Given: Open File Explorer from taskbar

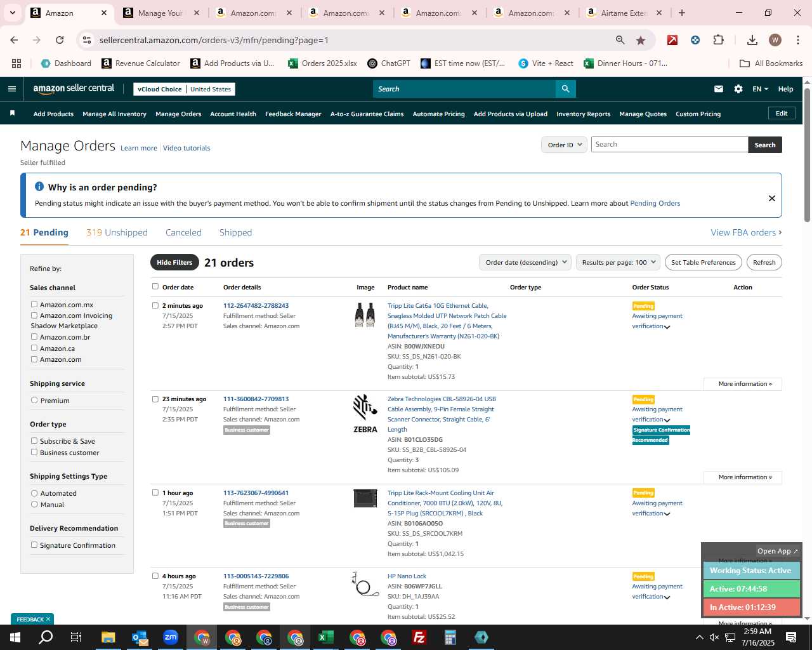Looking at the screenshot, I should [x=108, y=637].
